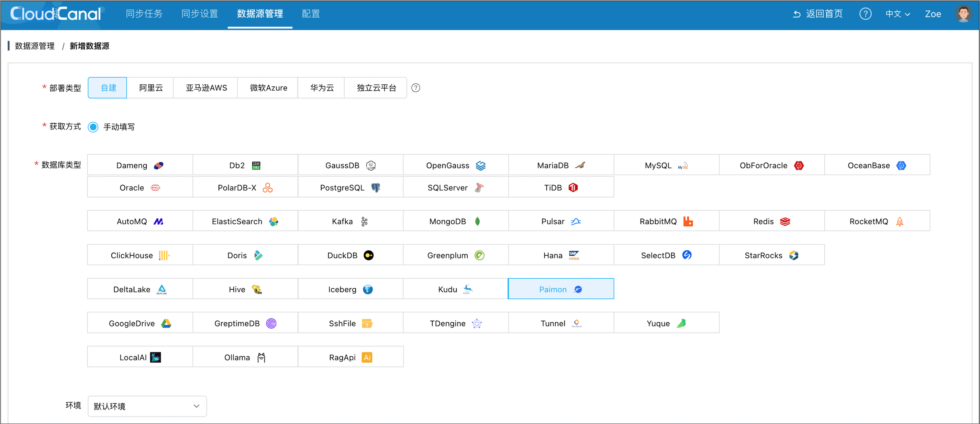Open the Zoe user menu
This screenshot has width=980, height=424.
(x=933, y=14)
